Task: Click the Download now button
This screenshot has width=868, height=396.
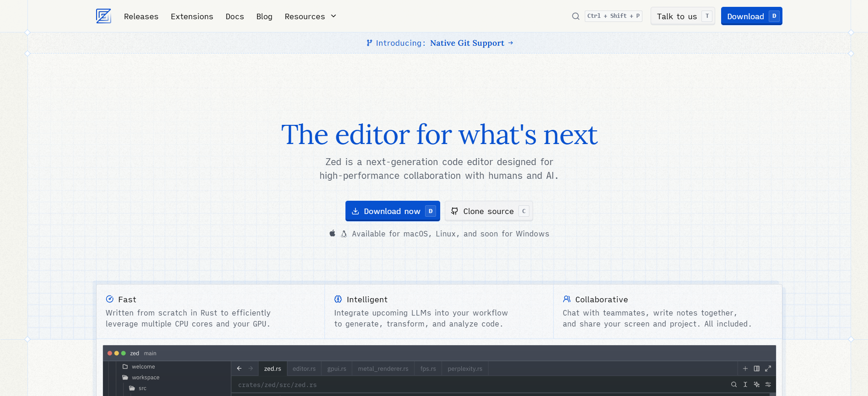Action: click(393, 211)
